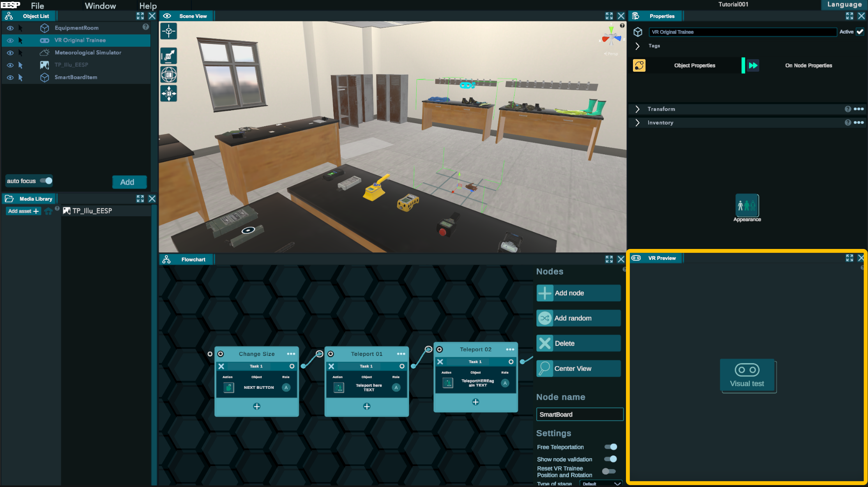Click the Add random shuffle icon
The width and height of the screenshot is (868, 487).
(544, 318)
